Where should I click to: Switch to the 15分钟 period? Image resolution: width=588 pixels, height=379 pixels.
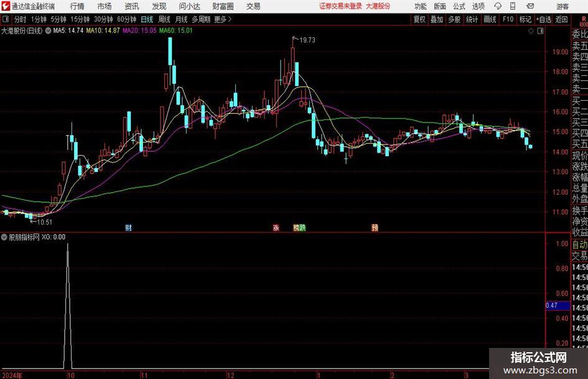(x=80, y=19)
